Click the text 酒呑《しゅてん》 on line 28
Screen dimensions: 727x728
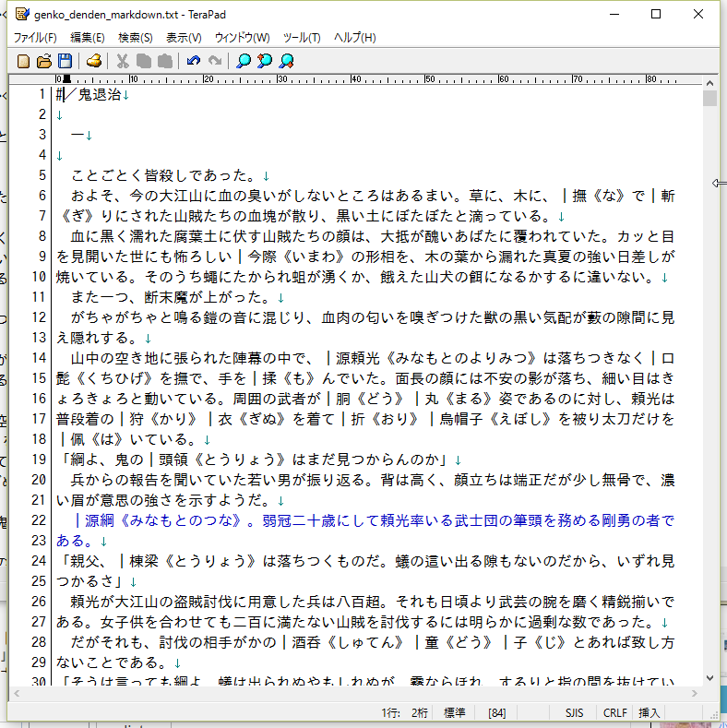(348, 642)
